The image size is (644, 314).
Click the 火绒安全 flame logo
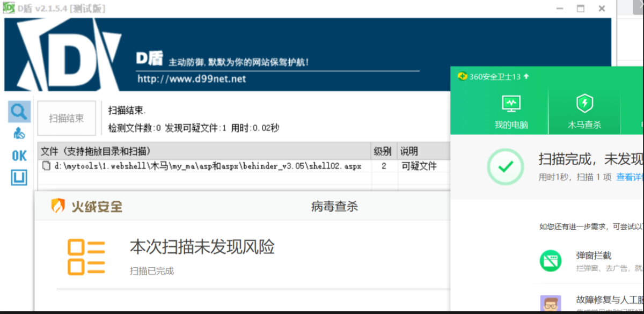(58, 205)
